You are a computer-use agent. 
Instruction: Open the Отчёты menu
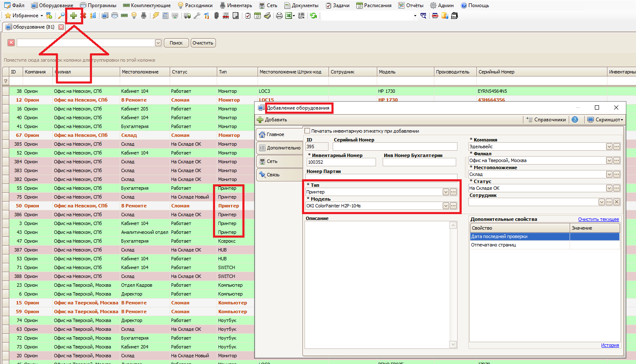click(411, 5)
